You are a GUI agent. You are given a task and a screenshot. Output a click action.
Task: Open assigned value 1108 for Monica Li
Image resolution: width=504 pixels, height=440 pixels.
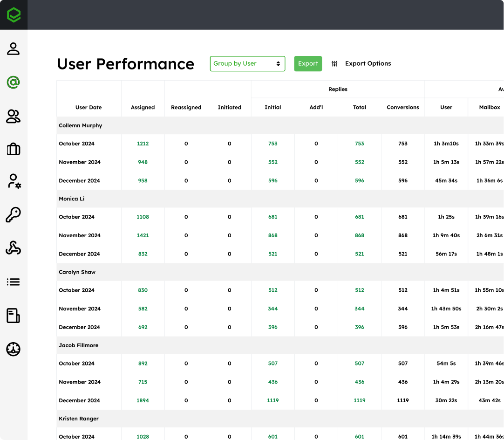click(143, 217)
